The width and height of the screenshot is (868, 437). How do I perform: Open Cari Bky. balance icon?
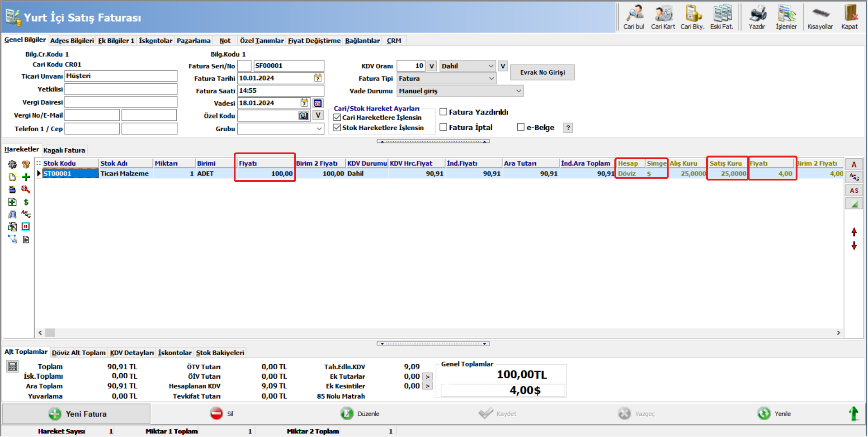(x=693, y=17)
